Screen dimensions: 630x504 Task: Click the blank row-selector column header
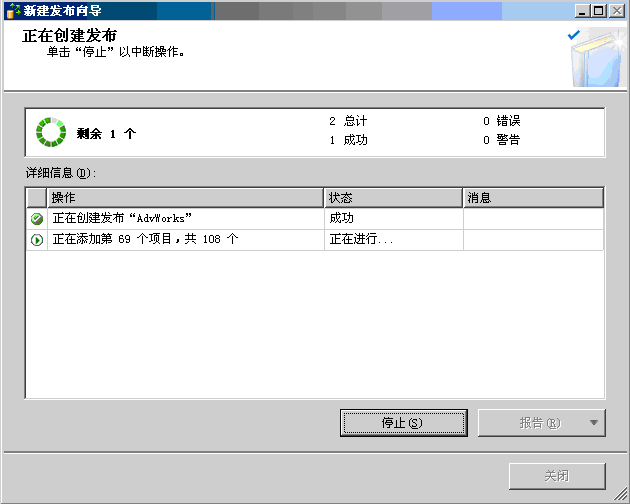coord(37,198)
